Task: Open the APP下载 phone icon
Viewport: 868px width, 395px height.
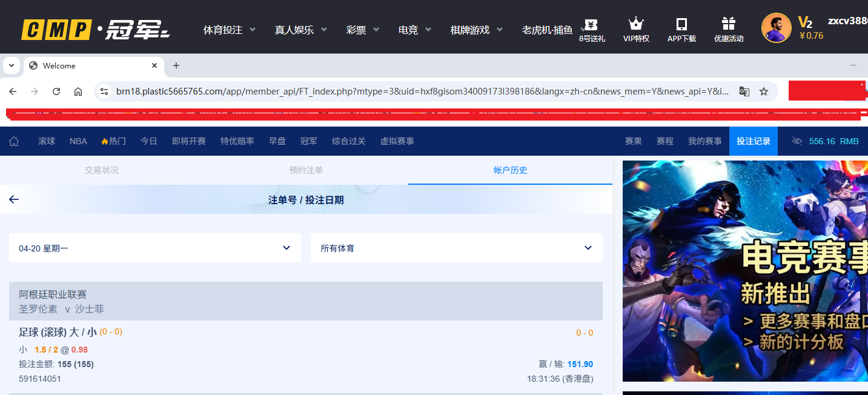Action: pos(681,24)
